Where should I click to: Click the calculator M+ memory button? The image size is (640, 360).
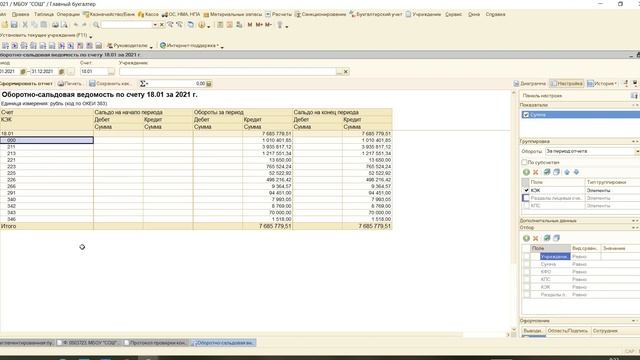click(259, 25)
